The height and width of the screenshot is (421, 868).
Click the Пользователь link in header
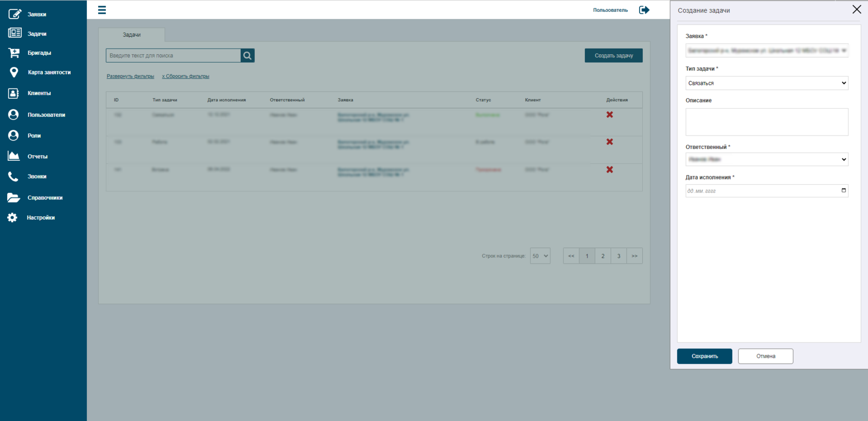click(610, 10)
